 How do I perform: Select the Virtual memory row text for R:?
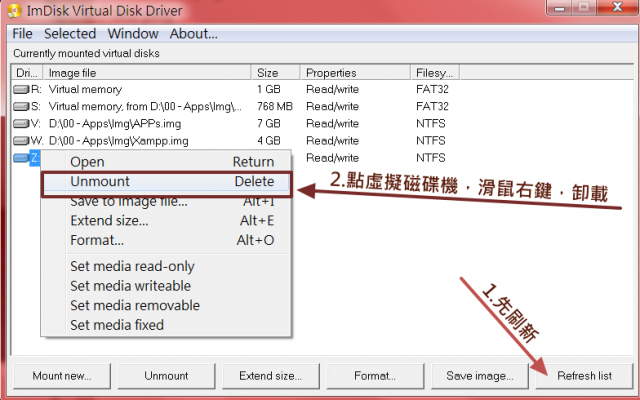(x=85, y=89)
